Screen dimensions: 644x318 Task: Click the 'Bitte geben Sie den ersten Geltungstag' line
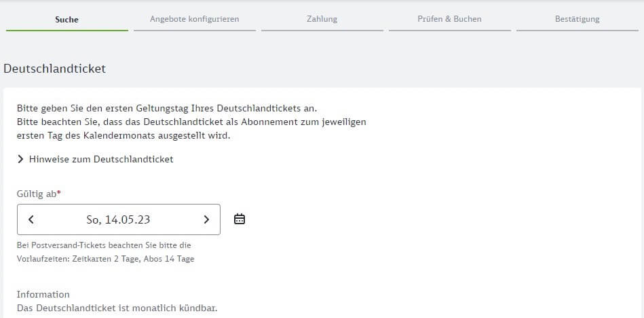click(167, 109)
